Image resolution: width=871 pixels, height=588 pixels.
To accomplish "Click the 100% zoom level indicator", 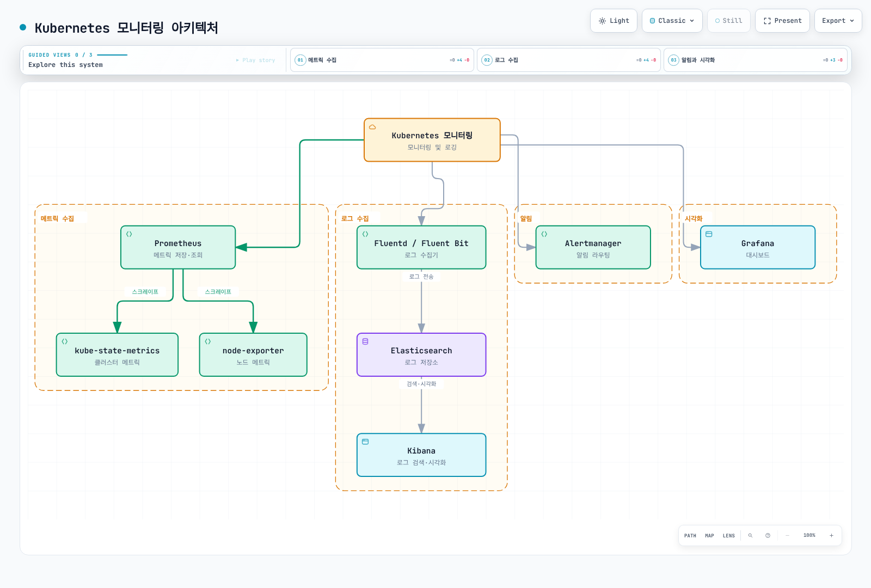I will pos(809,536).
